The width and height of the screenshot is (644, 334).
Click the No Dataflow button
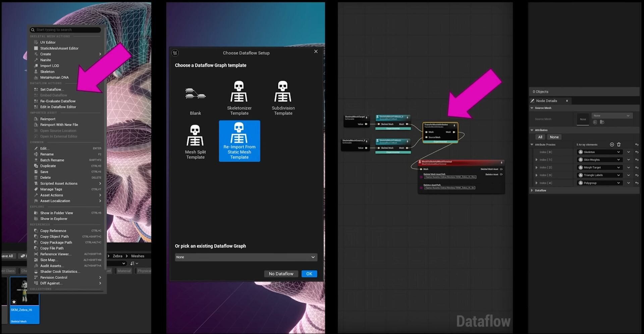281,274
